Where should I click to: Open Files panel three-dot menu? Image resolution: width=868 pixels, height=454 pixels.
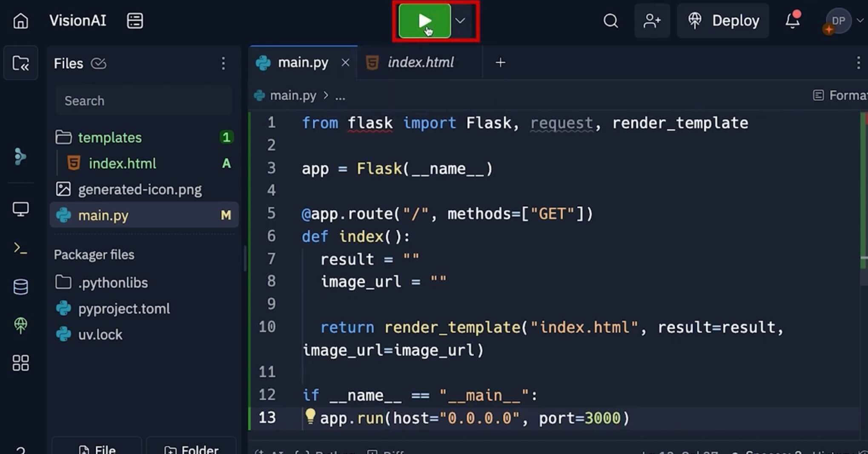click(x=223, y=63)
